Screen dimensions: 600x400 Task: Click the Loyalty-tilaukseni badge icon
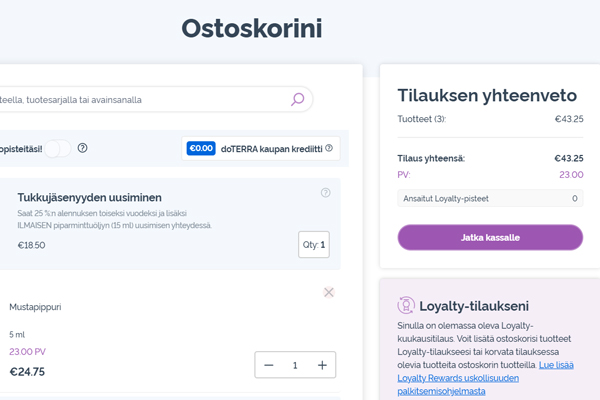click(406, 305)
